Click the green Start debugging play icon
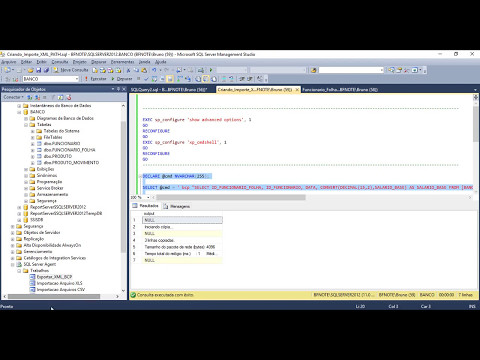Screen dimensions: 480x360 (x=211, y=70)
